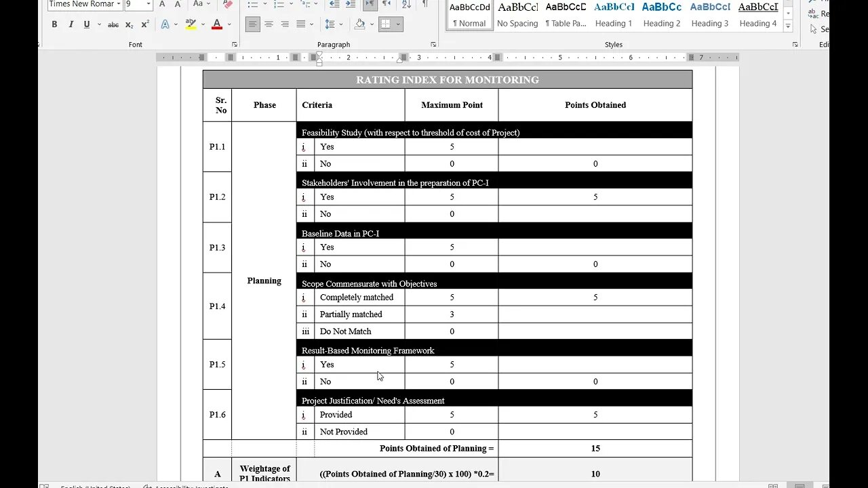Click the Not Provided cell
Screen dimensions: 868x488
[359, 432]
